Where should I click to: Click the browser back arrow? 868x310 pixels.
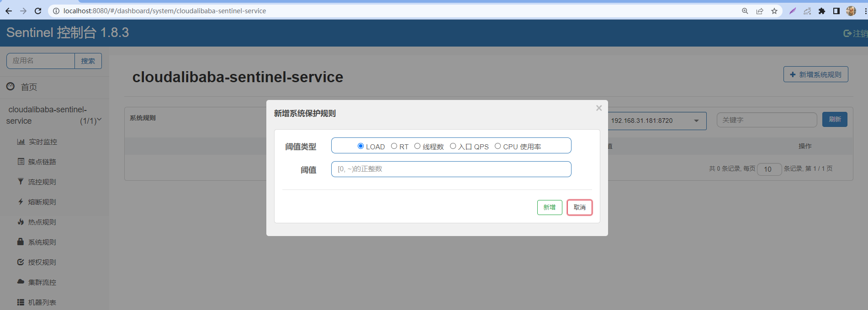point(9,11)
